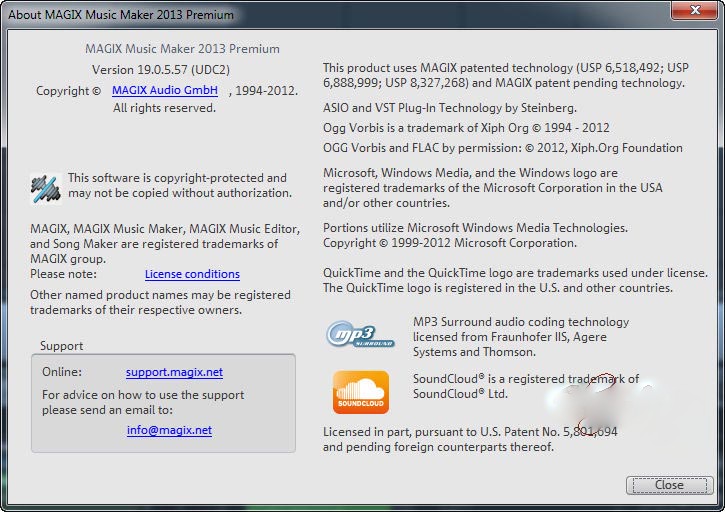Click the 'QuickTime and the QuickTime logo' line
The width and height of the screenshot is (725, 512).
tap(515, 273)
